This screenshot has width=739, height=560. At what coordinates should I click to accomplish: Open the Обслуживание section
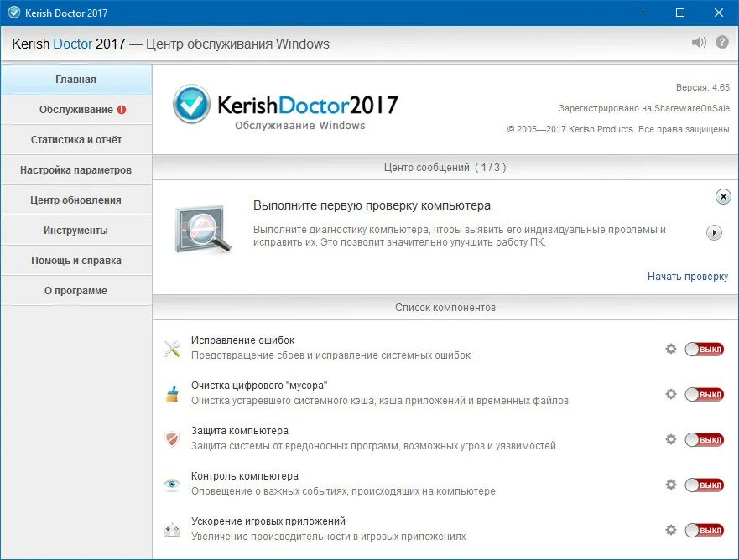point(76,110)
